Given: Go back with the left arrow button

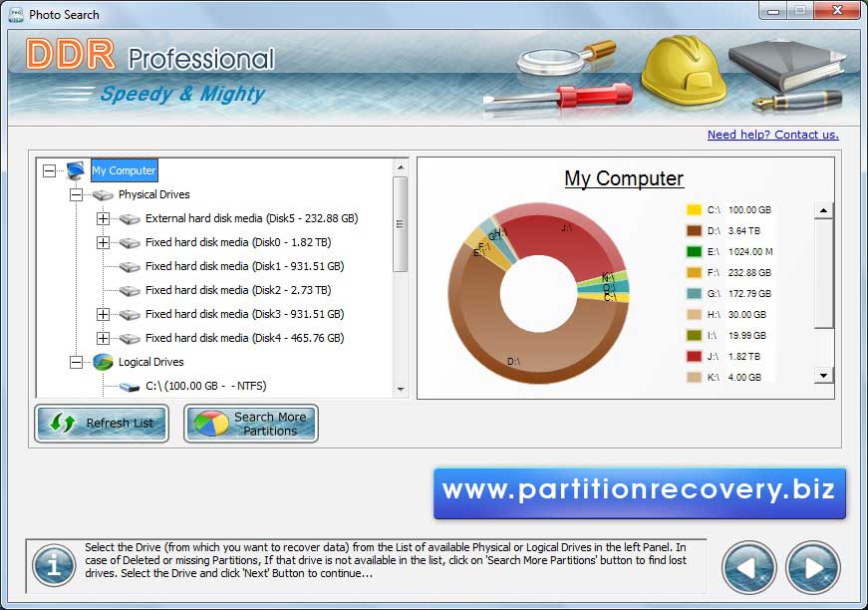Looking at the screenshot, I should 749,567.
